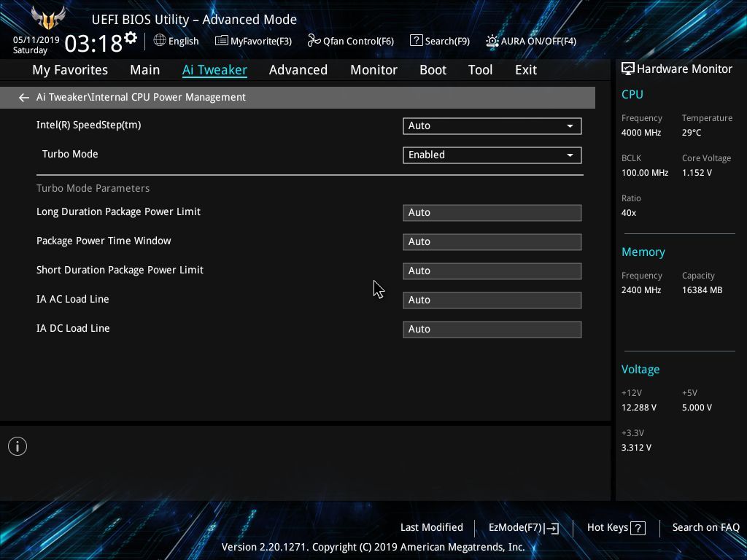747x560 pixels.
Task: Switch to Main tab
Action: (x=145, y=70)
